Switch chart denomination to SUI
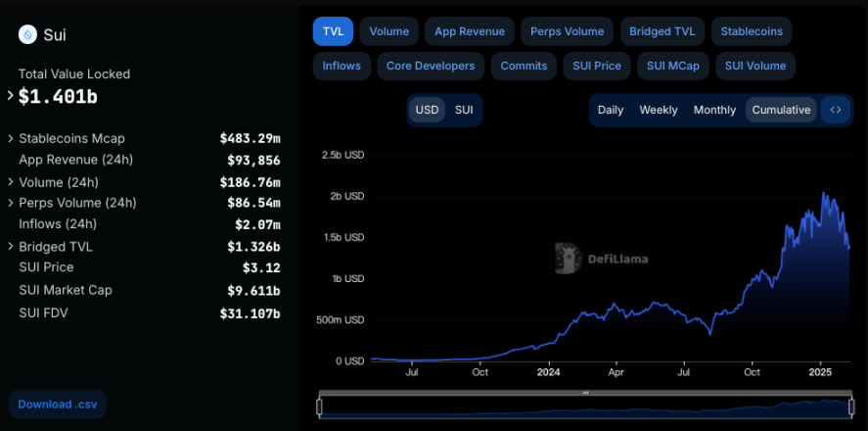This screenshot has width=868, height=431. tap(463, 110)
